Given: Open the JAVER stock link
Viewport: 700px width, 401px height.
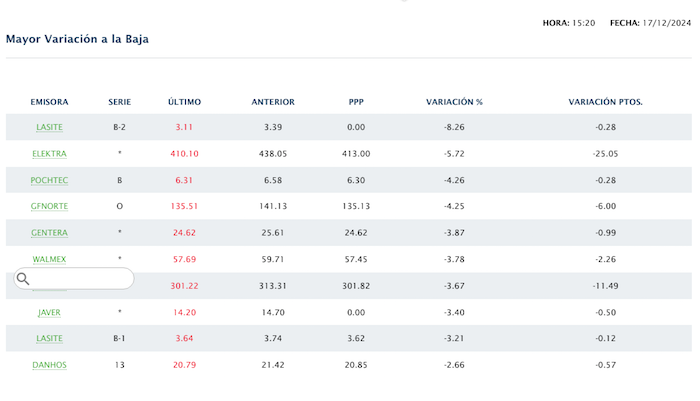Looking at the screenshot, I should (49, 312).
